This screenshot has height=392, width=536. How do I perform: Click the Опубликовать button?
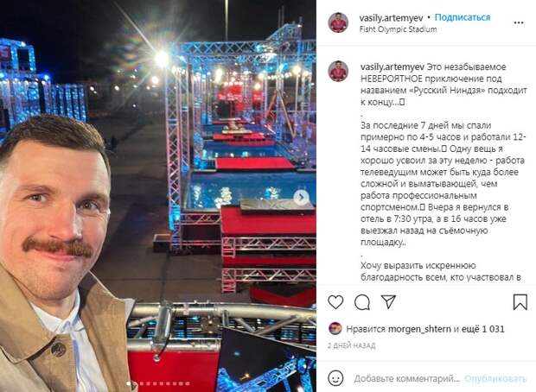495,378
